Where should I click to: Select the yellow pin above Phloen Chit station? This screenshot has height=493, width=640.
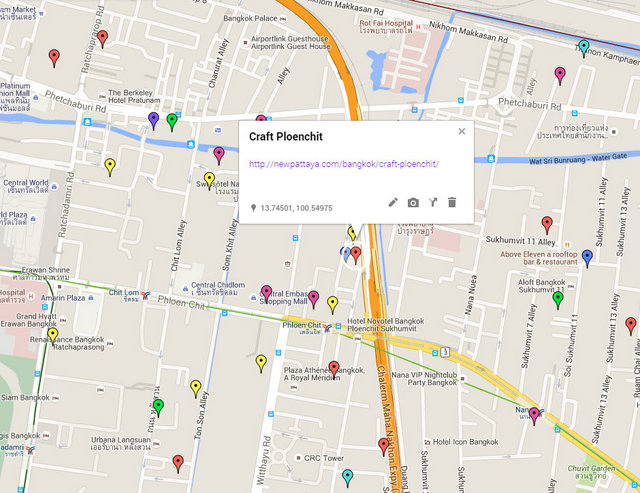click(x=333, y=305)
